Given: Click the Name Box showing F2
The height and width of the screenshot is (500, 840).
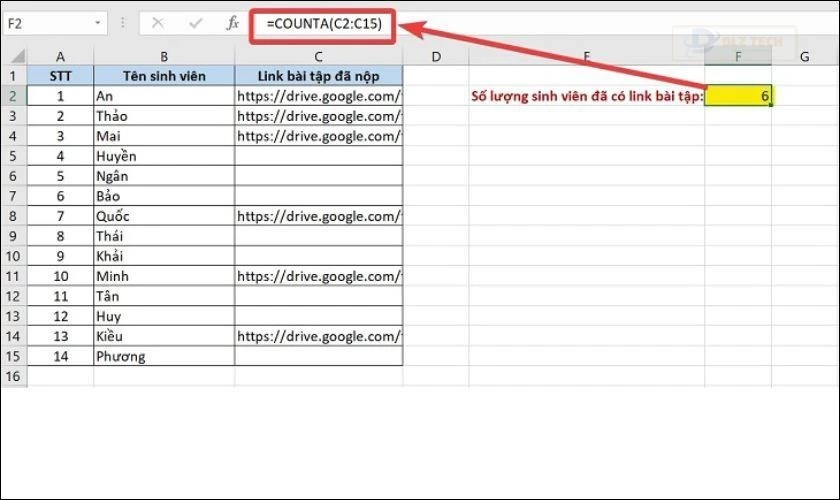Looking at the screenshot, I should [55, 24].
